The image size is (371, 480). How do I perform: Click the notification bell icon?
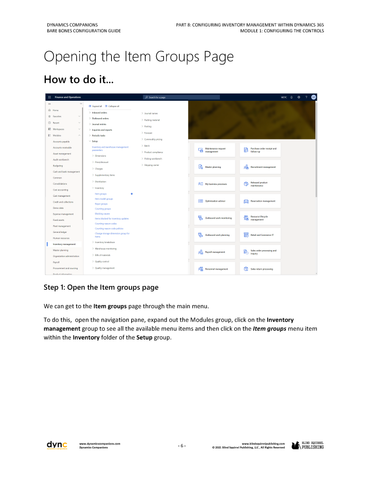tap(292, 97)
